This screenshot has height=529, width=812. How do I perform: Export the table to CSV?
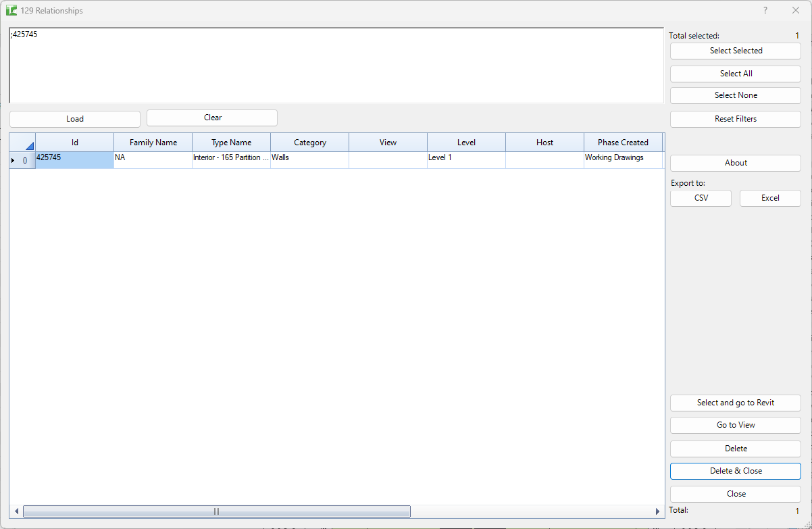[x=701, y=198]
